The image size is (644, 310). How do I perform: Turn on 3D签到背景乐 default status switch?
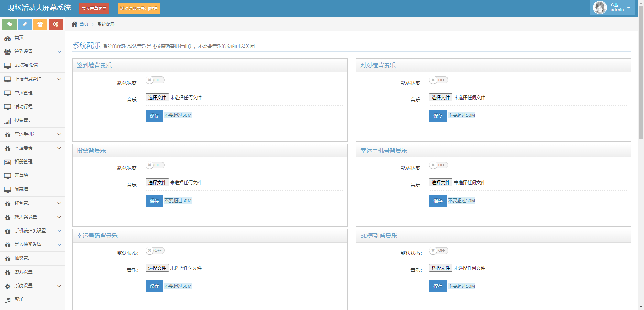click(439, 251)
